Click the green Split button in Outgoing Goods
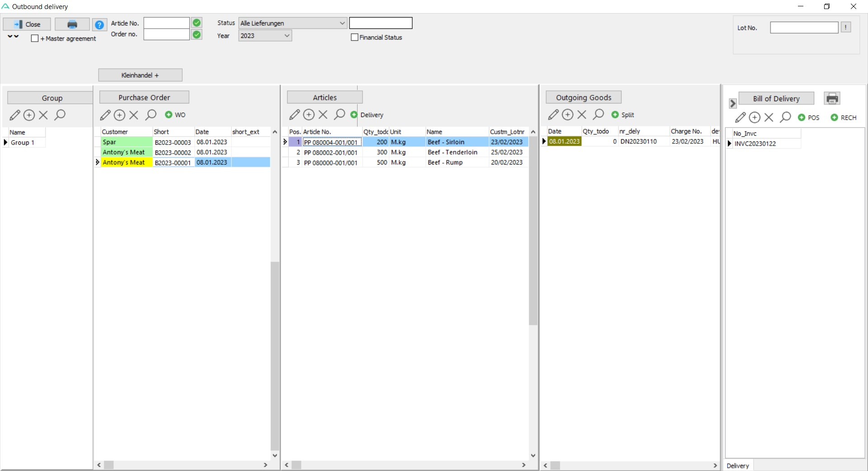The width and height of the screenshot is (868, 471). (623, 115)
